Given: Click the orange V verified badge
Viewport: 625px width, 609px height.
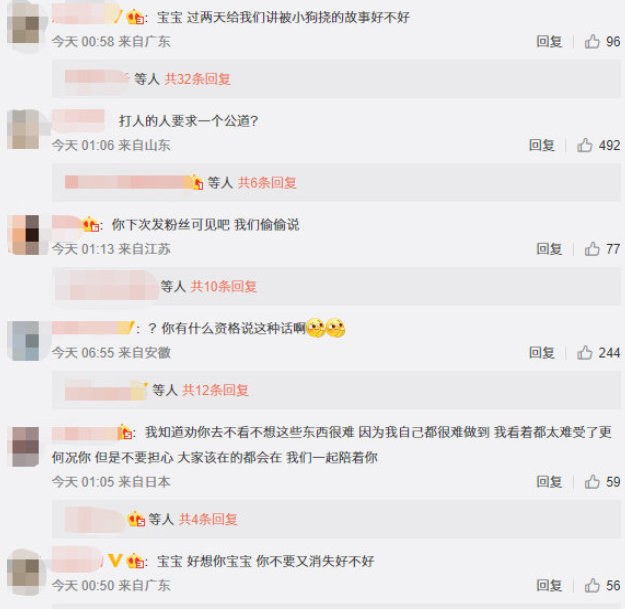Looking at the screenshot, I should pos(115,561).
